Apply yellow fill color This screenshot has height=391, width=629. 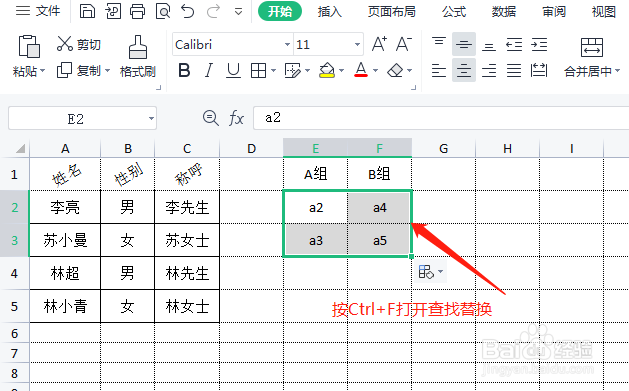click(x=327, y=71)
